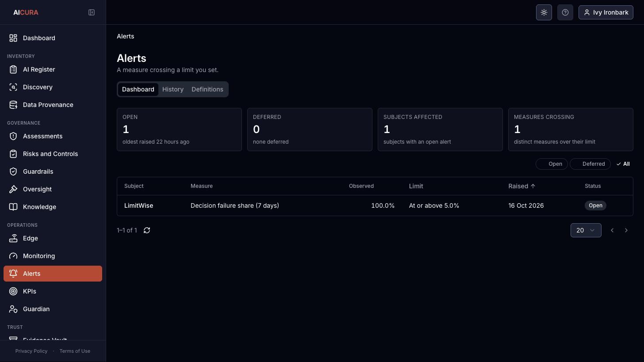Click the Observed column header
Screen dimensions: 644x362
(x=361, y=186)
